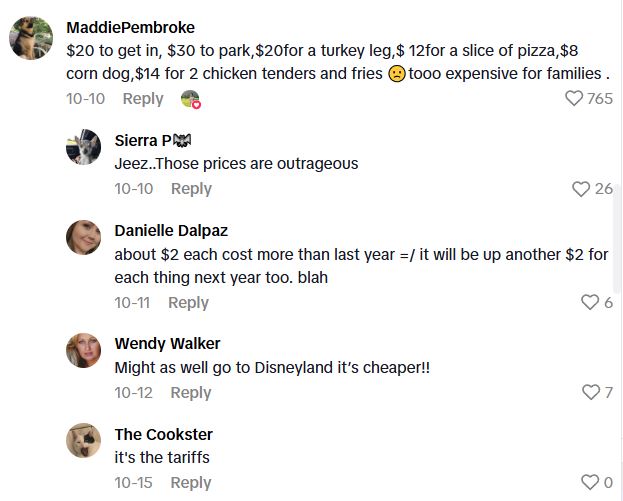623x501 pixels.
Task: Open the MaddiePembroke username link
Action: click(x=130, y=27)
